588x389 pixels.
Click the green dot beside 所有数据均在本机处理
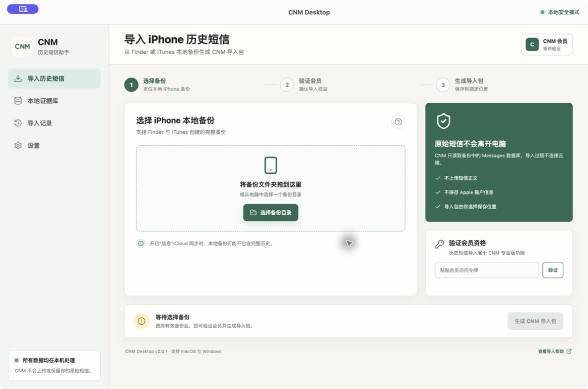point(17,361)
